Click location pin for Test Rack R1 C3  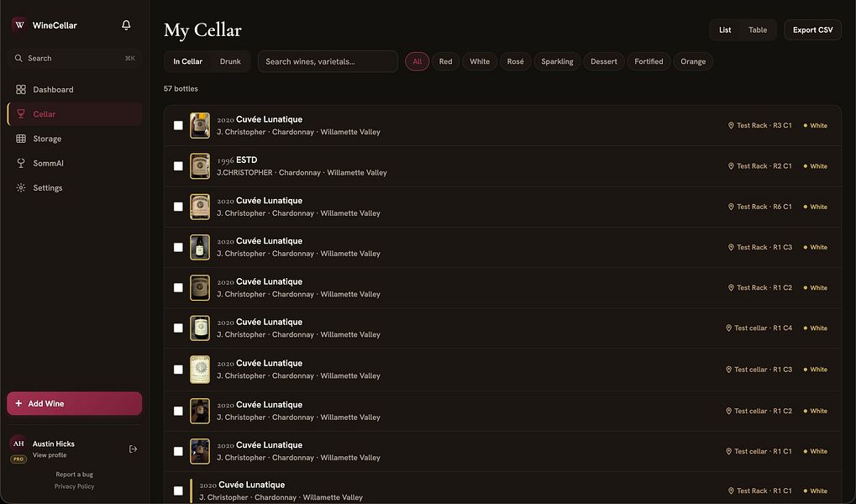pos(731,247)
